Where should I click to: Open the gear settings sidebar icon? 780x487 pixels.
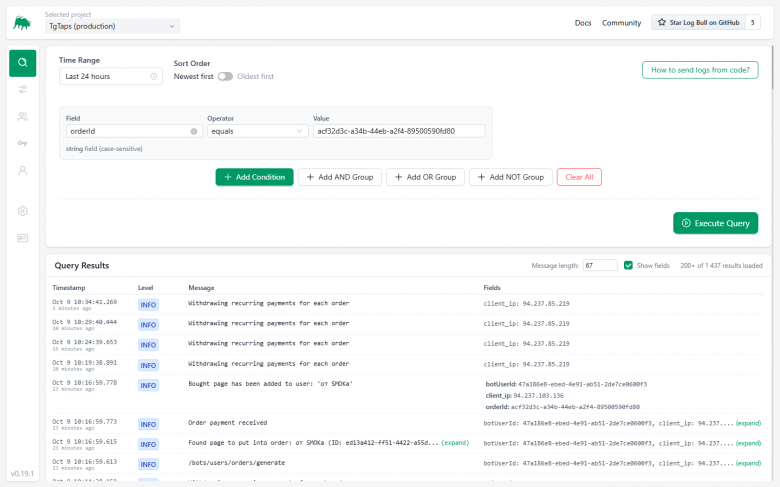click(x=23, y=211)
